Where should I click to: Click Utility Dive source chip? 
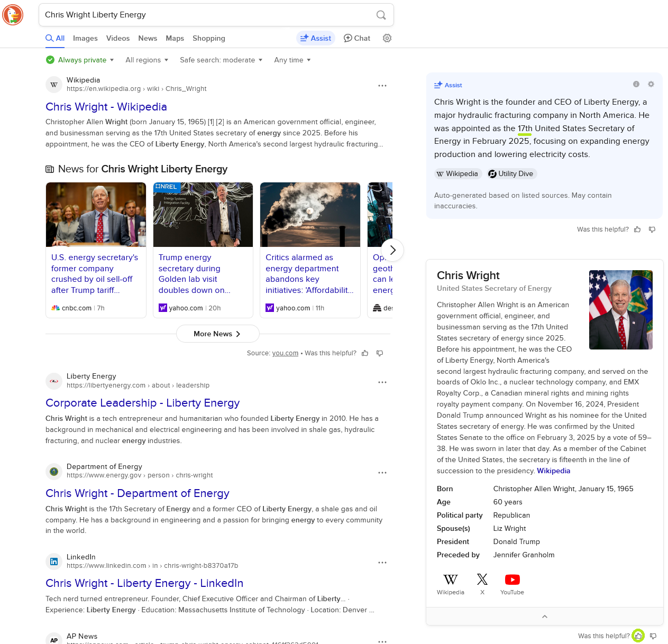[x=511, y=173]
